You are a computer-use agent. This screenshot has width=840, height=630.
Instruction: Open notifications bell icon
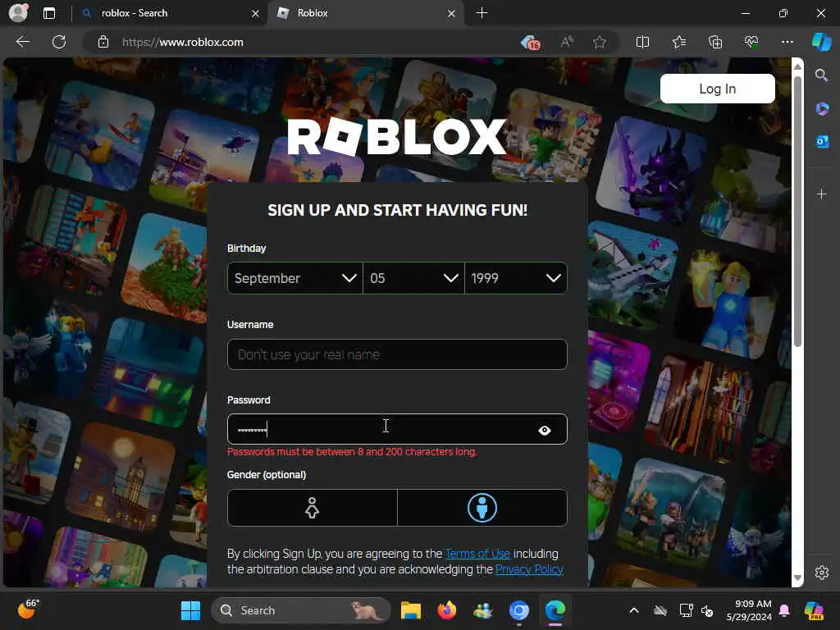click(x=784, y=610)
